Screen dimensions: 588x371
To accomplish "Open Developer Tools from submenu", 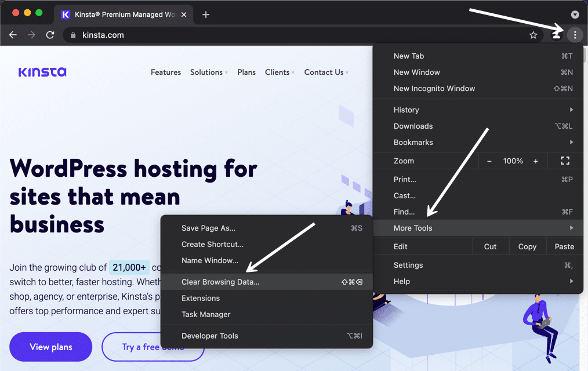I will tap(209, 336).
